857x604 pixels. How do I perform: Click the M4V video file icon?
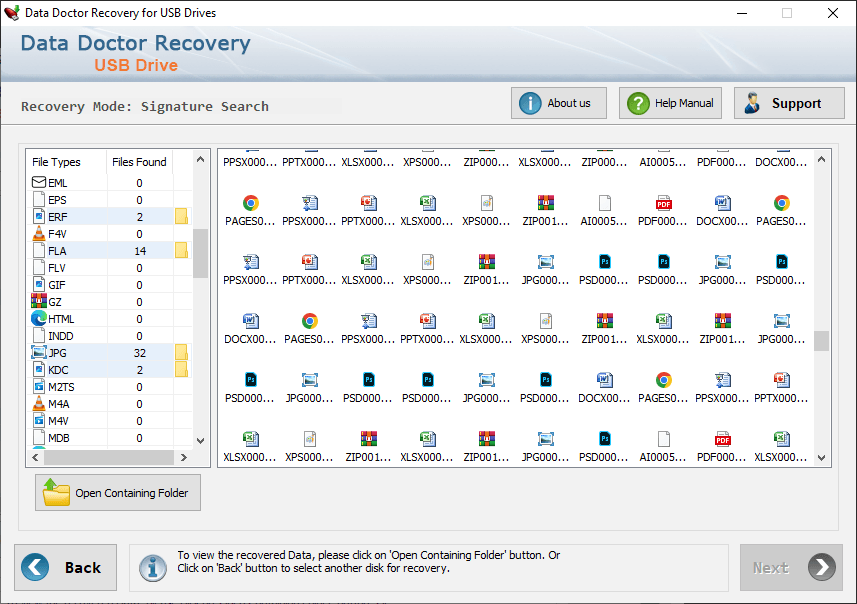(39, 420)
